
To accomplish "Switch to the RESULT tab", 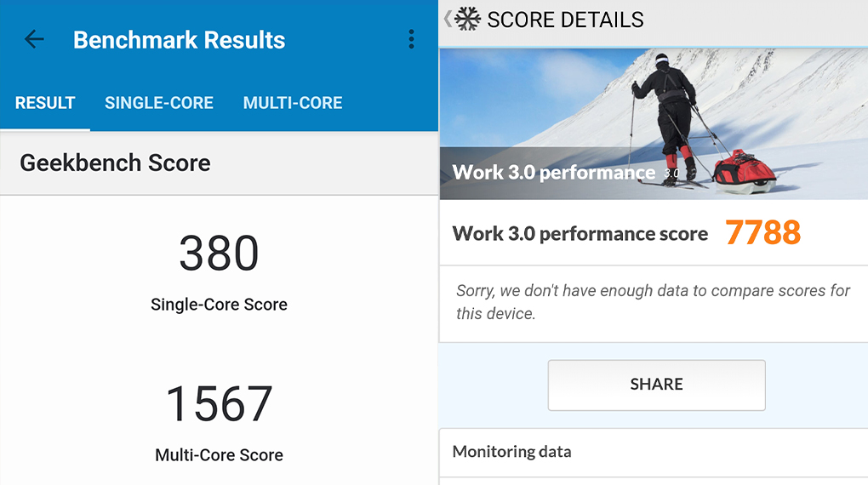I will [x=45, y=103].
